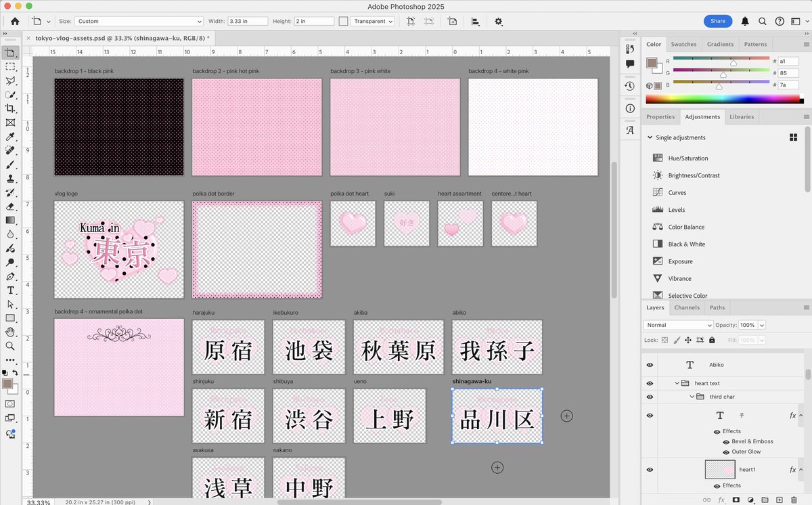Create a new layer with plus icon
812x505 pixels.
tap(780, 500)
